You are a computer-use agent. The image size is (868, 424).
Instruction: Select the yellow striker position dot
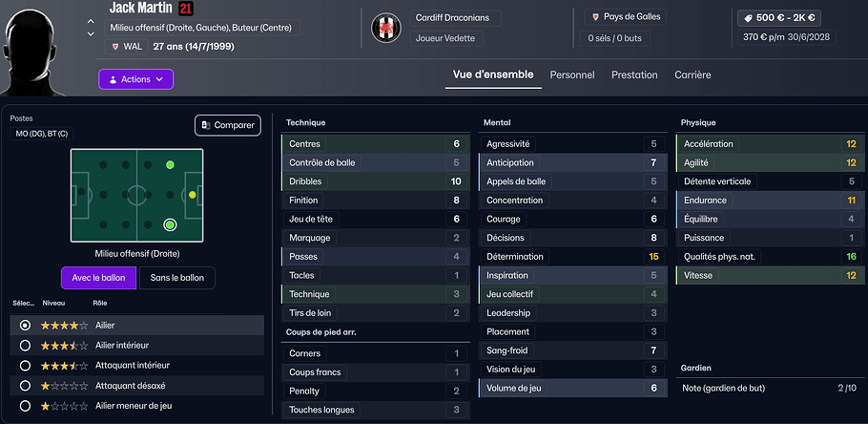click(x=193, y=195)
